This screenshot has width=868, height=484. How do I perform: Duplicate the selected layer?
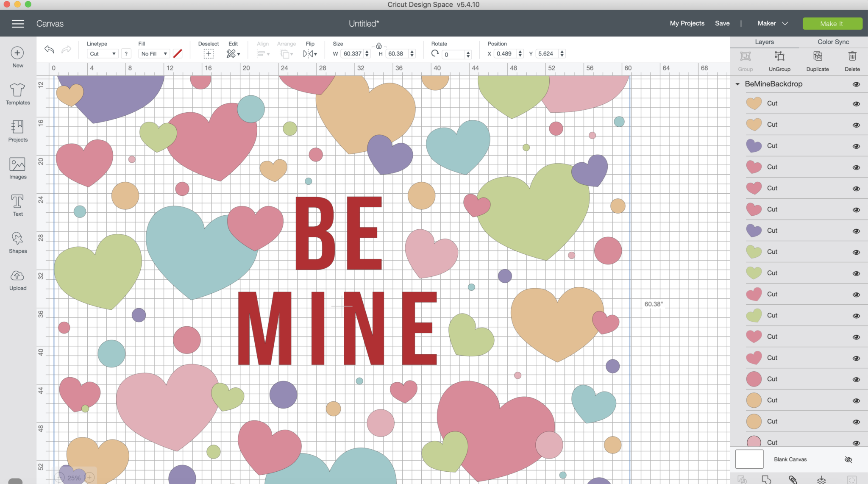(817, 60)
